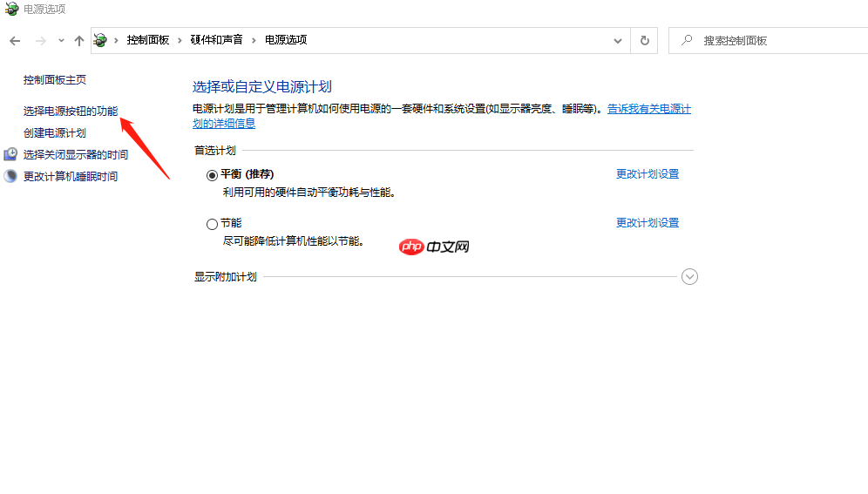Viewport: 868px width, 494px height.
Task: Select 硬件和声音 breadcrumb
Action: pyautogui.click(x=216, y=40)
